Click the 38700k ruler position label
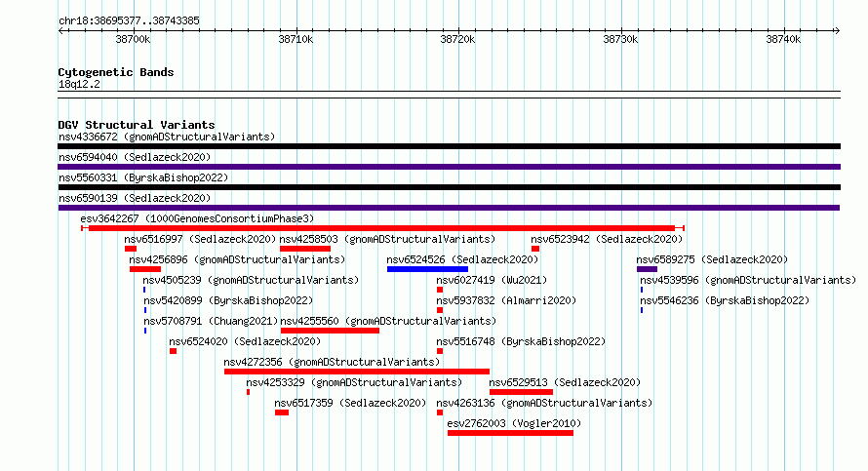Image resolution: width=868 pixels, height=471 pixels. click(133, 39)
